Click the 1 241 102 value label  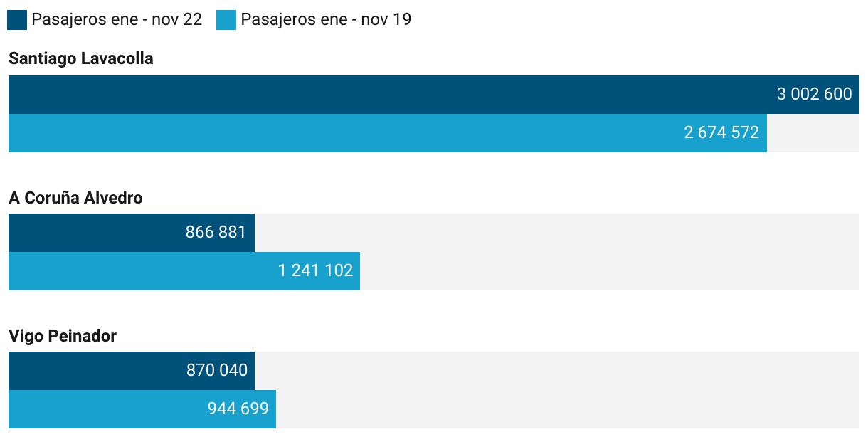point(315,271)
